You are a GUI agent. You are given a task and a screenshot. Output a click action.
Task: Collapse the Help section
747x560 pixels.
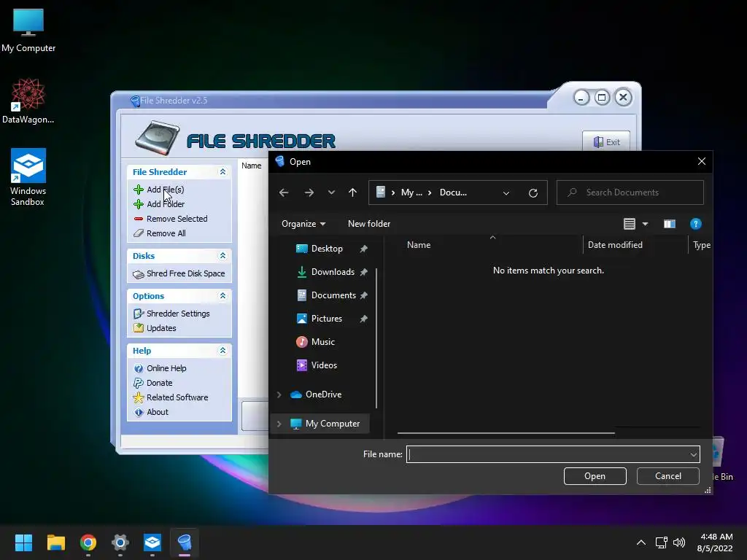[x=222, y=351]
